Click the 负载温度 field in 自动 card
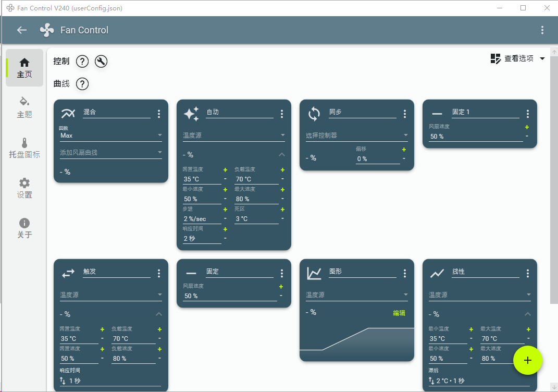The height and width of the screenshot is (392, 558). tap(255, 179)
